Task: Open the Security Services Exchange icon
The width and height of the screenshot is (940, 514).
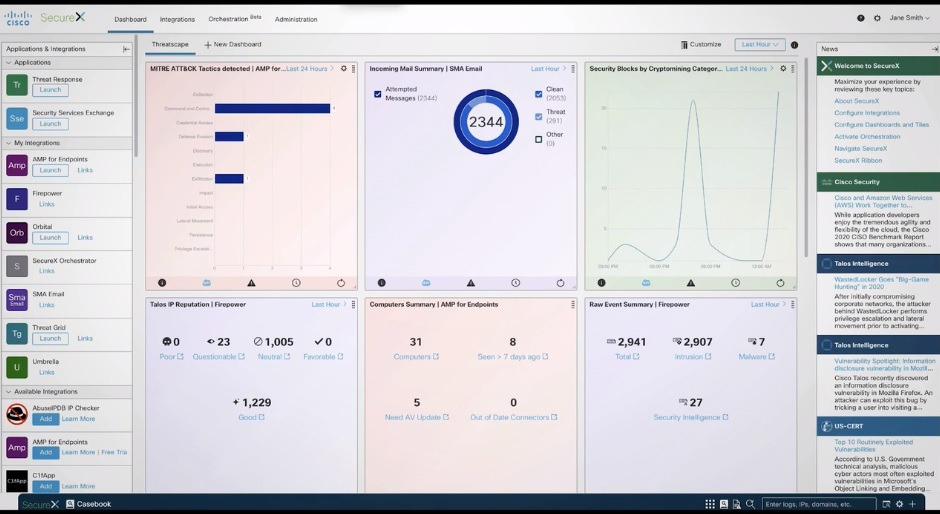Action: point(17,118)
